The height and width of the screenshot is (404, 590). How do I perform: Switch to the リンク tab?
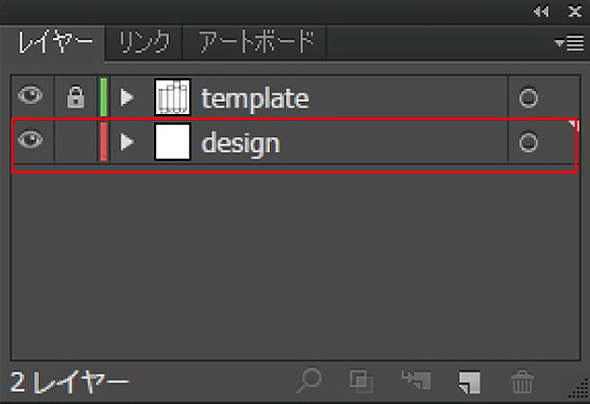pyautogui.click(x=144, y=42)
